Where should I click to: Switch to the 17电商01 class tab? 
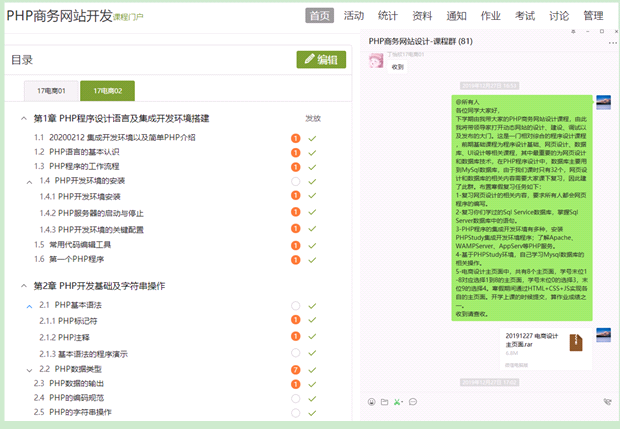50,91
